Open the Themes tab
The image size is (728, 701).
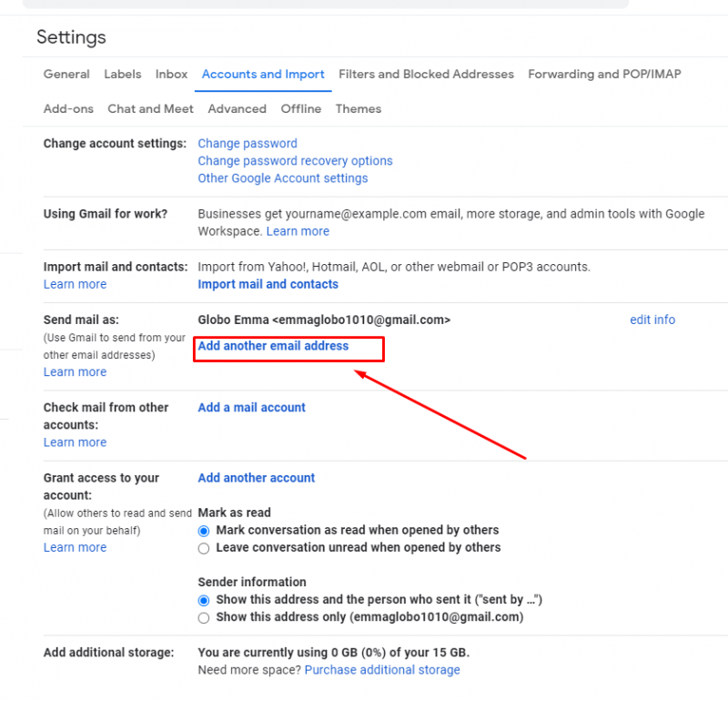(358, 108)
